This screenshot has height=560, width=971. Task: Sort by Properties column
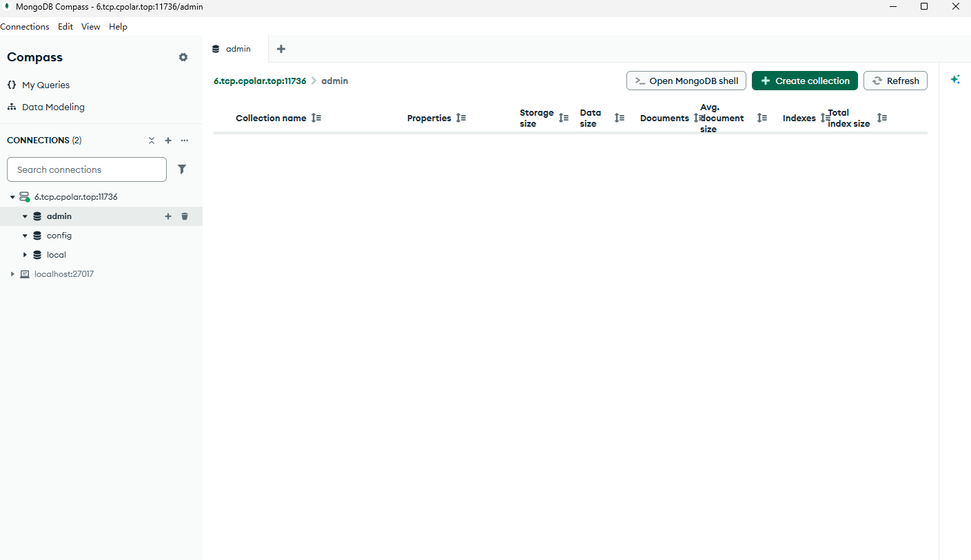[461, 118]
